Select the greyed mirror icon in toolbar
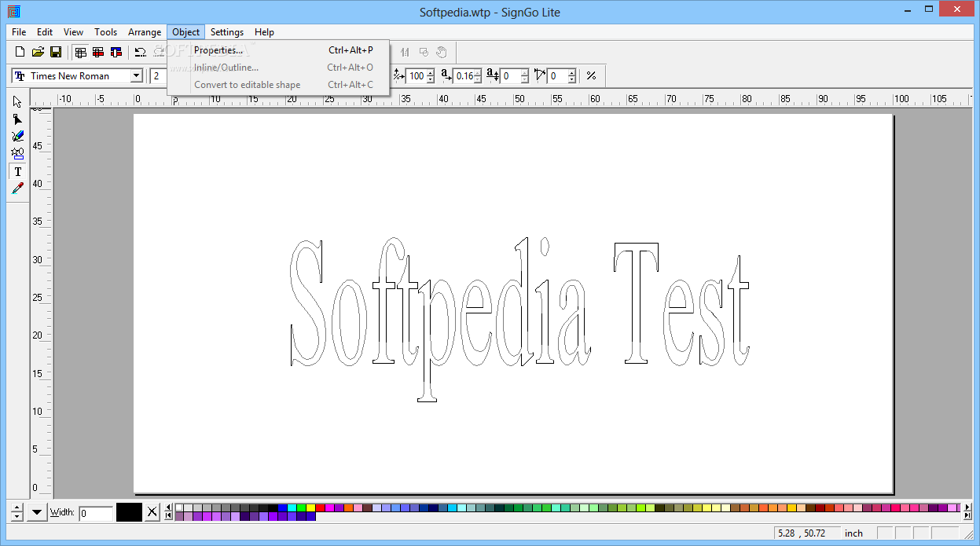The image size is (980, 546). tap(406, 53)
